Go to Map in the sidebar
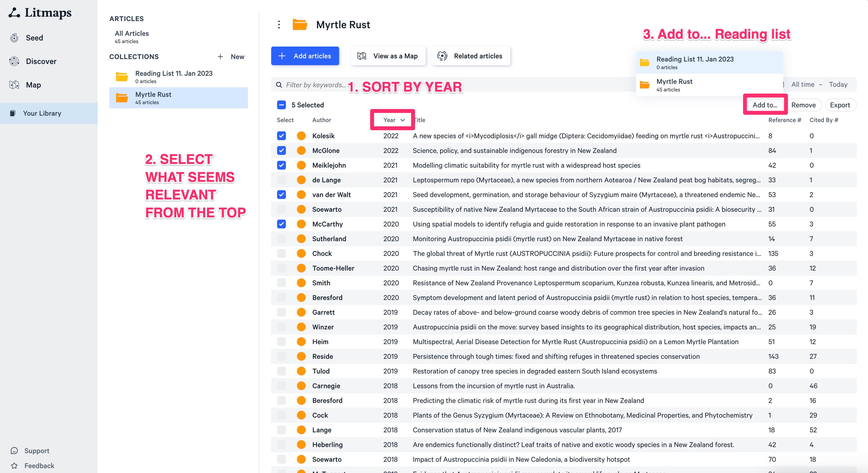The height and width of the screenshot is (473, 868). (x=33, y=85)
